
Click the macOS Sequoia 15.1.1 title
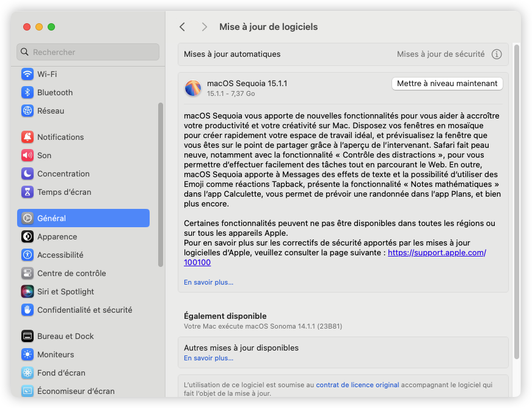click(x=247, y=84)
